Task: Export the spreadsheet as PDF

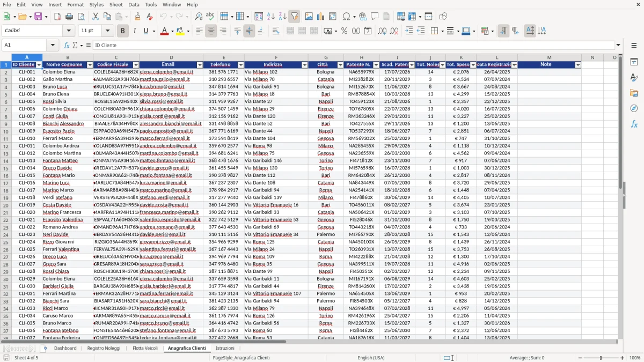Action: pos(57,17)
